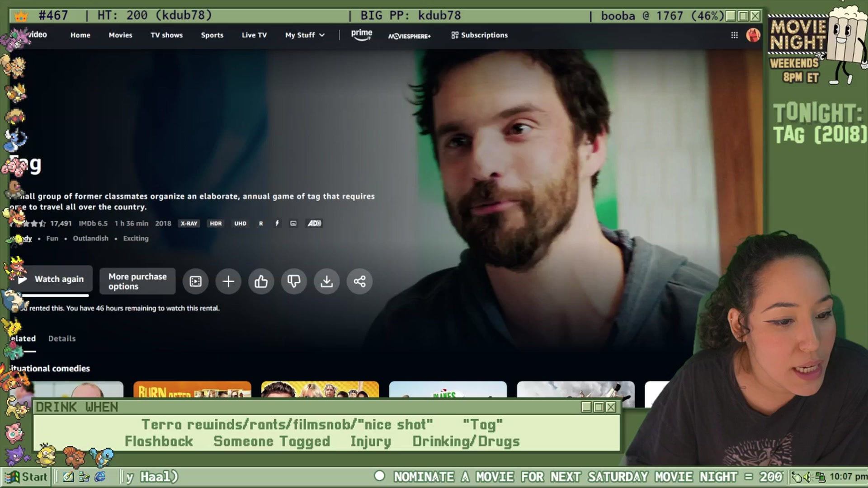The height and width of the screenshot is (488, 868).
Task: Expand the My Stuff dropdown
Action: point(305,35)
